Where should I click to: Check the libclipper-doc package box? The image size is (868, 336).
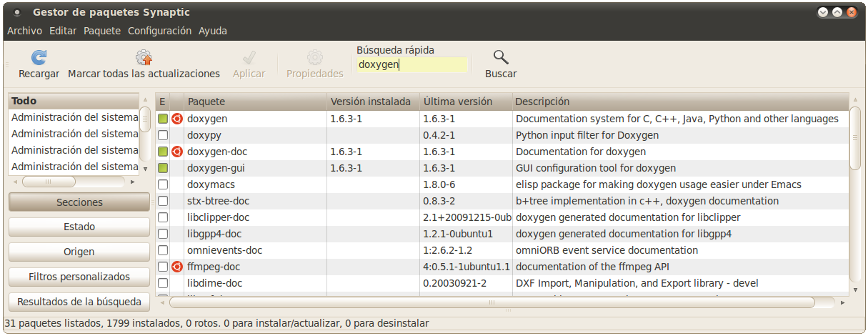(163, 217)
